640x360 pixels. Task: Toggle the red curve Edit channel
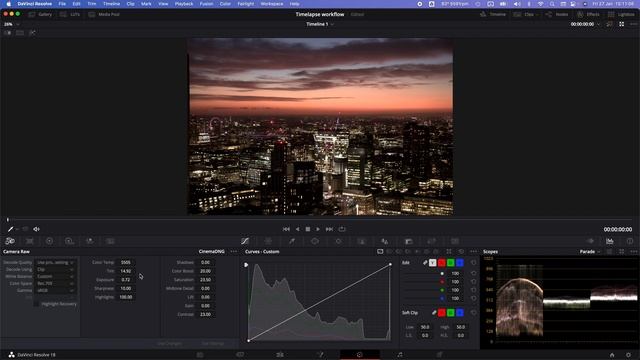pyautogui.click(x=442, y=263)
